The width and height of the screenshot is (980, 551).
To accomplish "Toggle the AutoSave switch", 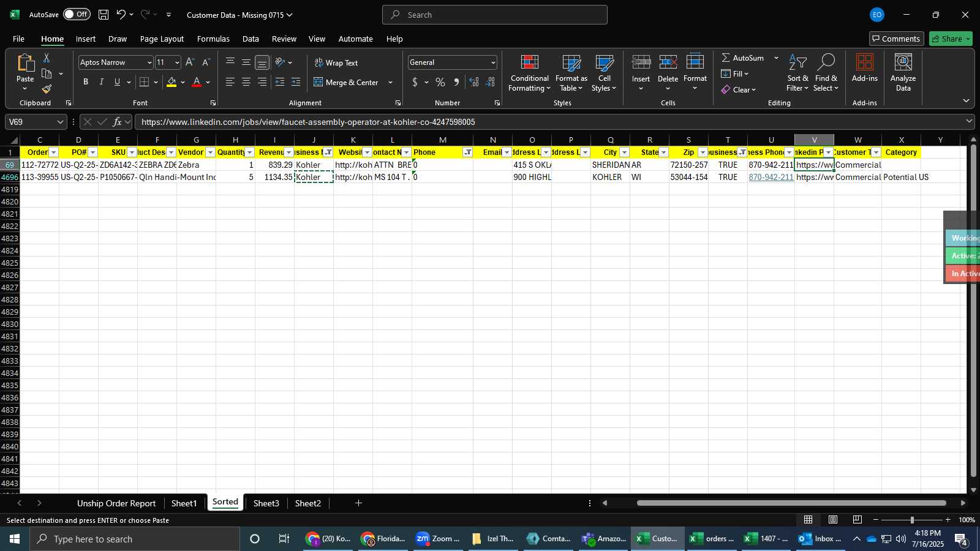I will pyautogui.click(x=77, y=14).
